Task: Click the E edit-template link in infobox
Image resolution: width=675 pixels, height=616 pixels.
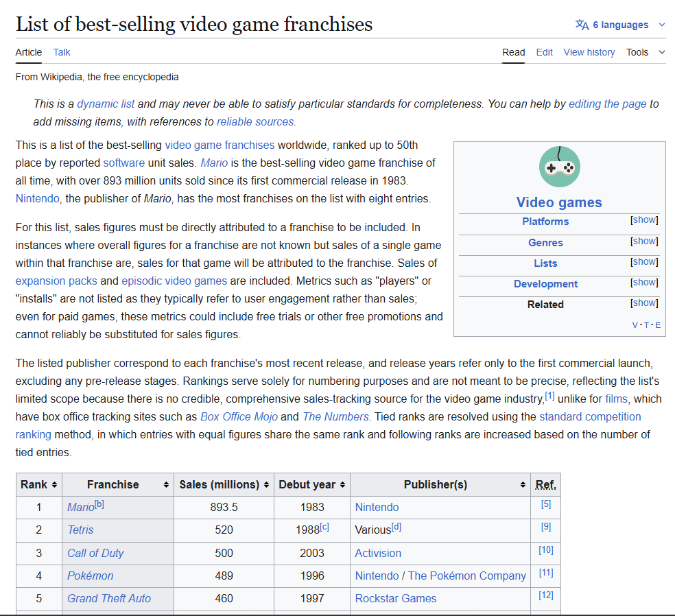Action: (658, 325)
